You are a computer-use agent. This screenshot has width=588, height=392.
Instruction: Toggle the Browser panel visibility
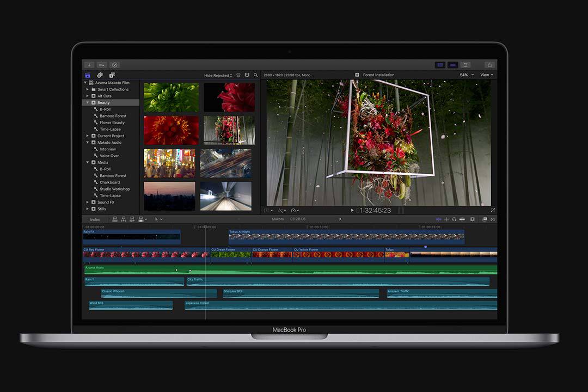coord(440,65)
